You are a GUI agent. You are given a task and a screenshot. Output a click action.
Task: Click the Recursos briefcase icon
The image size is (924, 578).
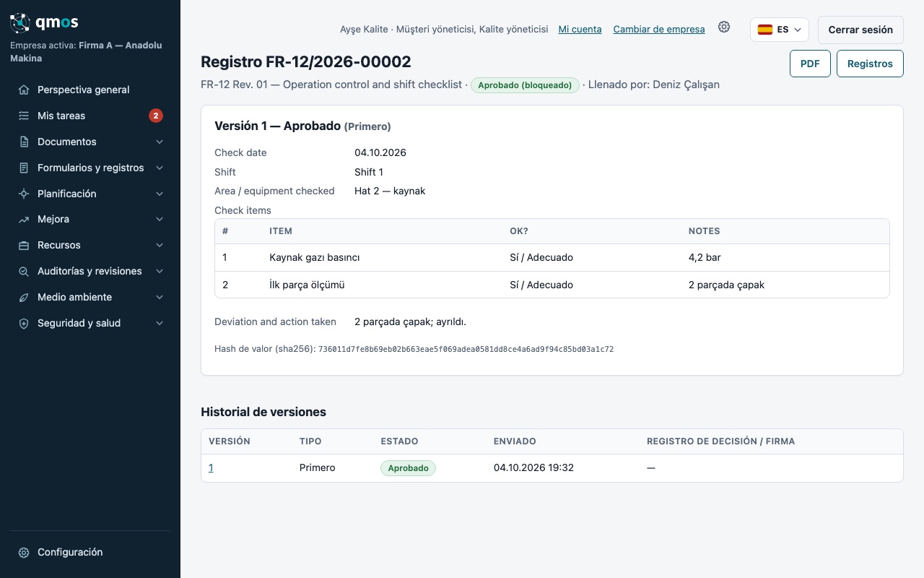(24, 246)
